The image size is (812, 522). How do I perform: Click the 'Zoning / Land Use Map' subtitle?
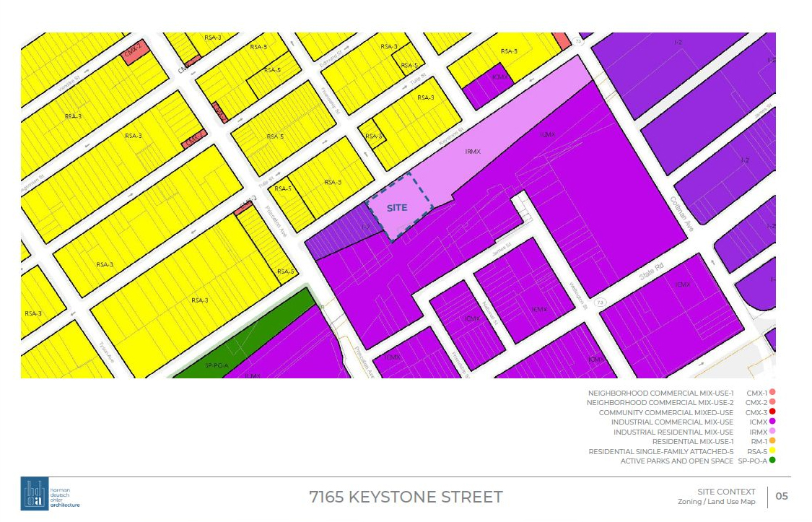tap(716, 501)
